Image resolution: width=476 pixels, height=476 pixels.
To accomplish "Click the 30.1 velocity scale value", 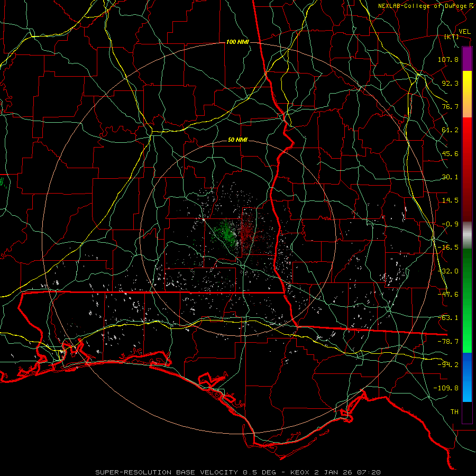I will (450, 177).
